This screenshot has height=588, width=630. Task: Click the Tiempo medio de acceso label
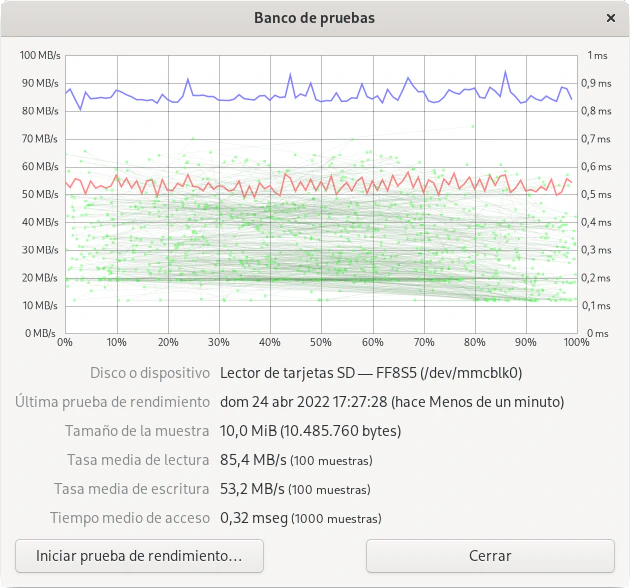click(x=129, y=518)
